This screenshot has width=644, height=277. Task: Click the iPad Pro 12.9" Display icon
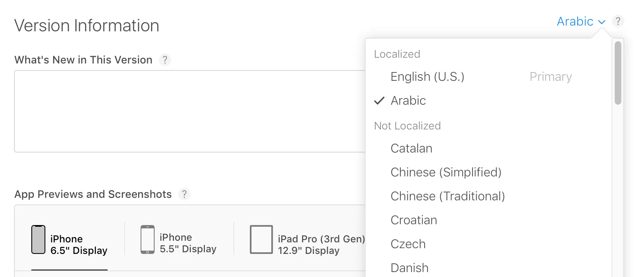pyautogui.click(x=261, y=239)
